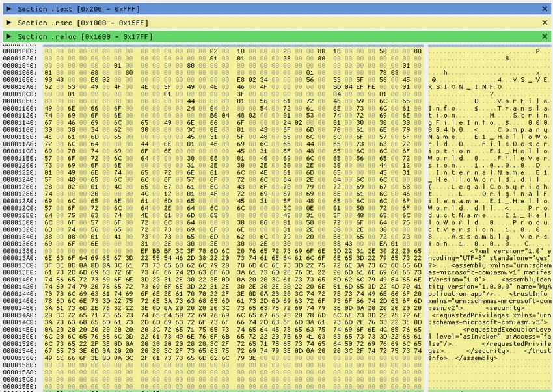
Task: Click the '88 43' bytes at row 00001360
Action: [343, 244]
